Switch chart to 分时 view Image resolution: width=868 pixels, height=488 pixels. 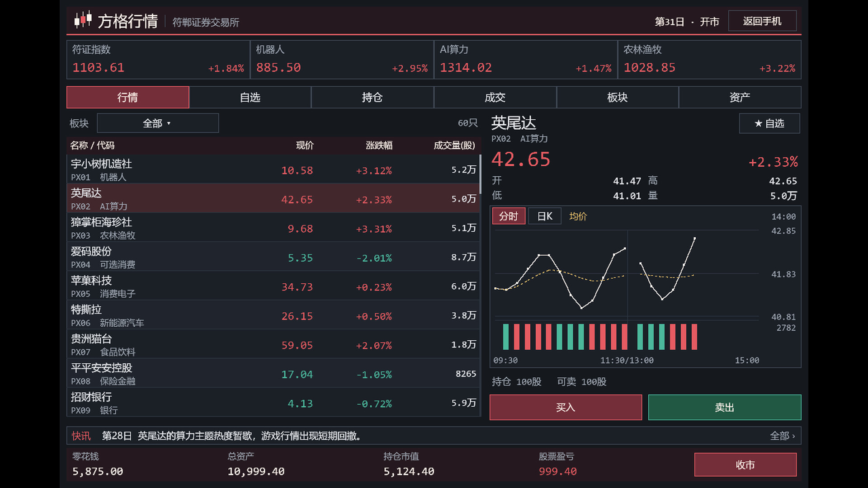(x=509, y=216)
